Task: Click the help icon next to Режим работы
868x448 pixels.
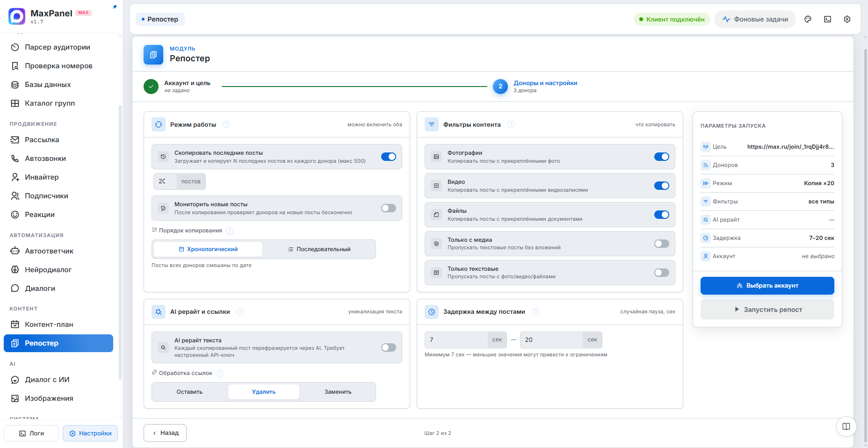Action: pyautogui.click(x=226, y=124)
